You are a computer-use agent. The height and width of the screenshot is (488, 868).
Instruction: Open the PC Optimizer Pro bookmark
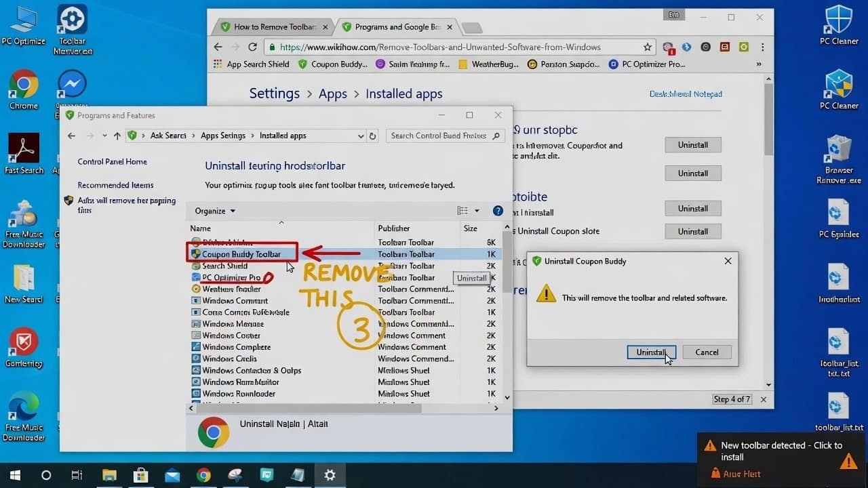[647, 64]
